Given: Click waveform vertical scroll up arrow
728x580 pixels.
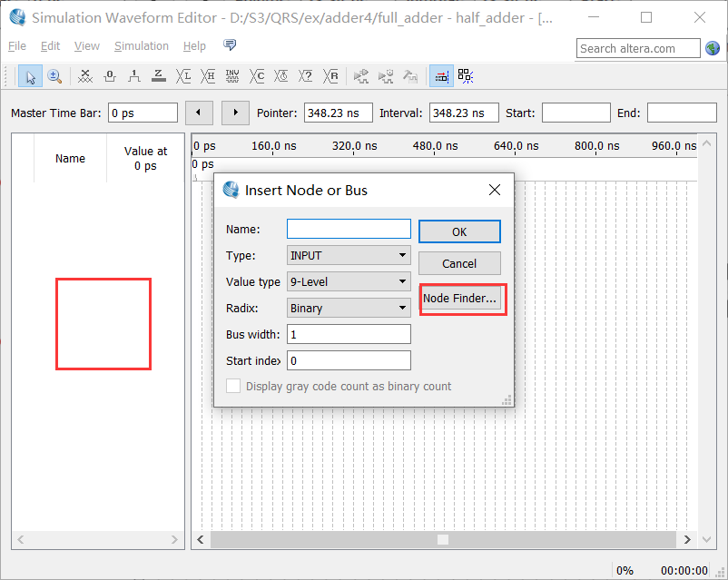Looking at the screenshot, I should tap(706, 143).
